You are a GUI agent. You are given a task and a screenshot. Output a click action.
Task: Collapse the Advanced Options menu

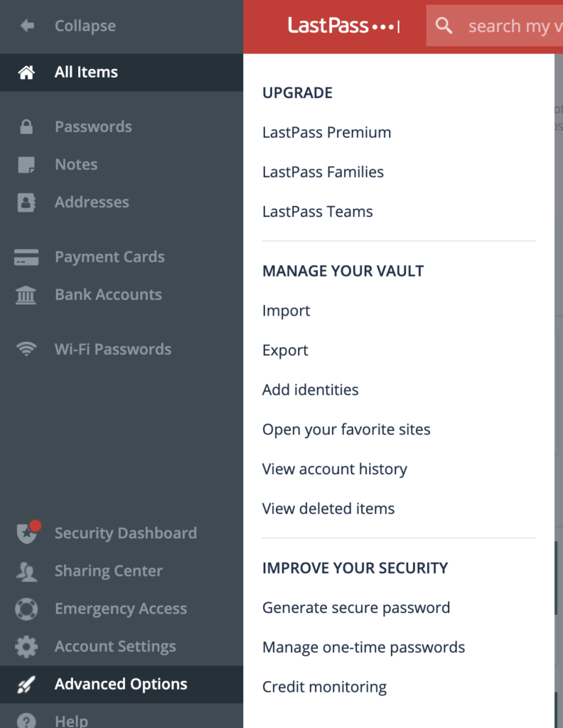tap(121, 685)
